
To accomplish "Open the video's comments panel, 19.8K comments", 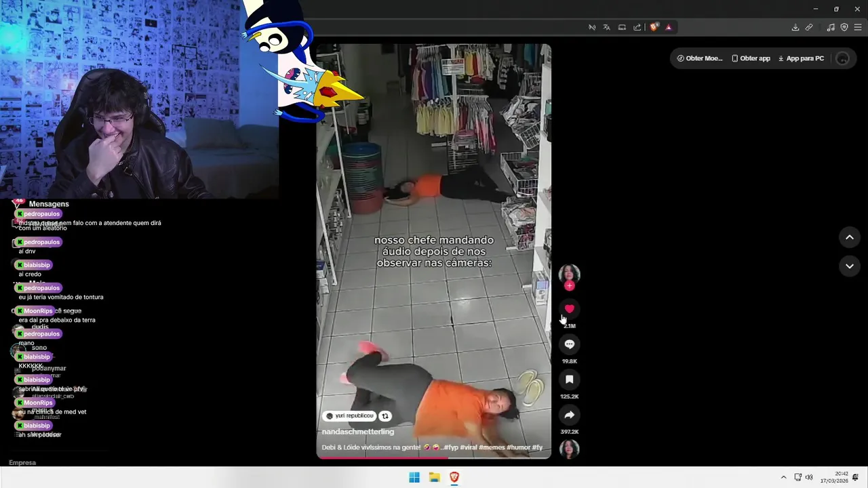I will pyautogui.click(x=569, y=344).
